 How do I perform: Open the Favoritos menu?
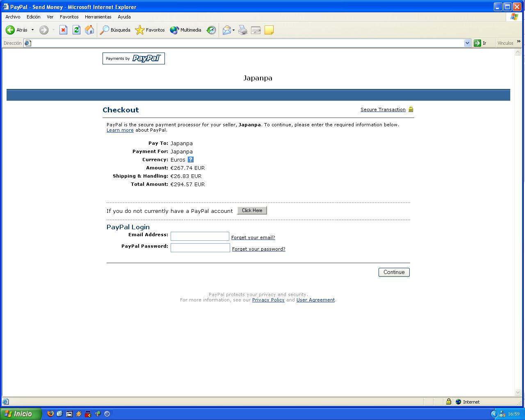pyautogui.click(x=69, y=17)
